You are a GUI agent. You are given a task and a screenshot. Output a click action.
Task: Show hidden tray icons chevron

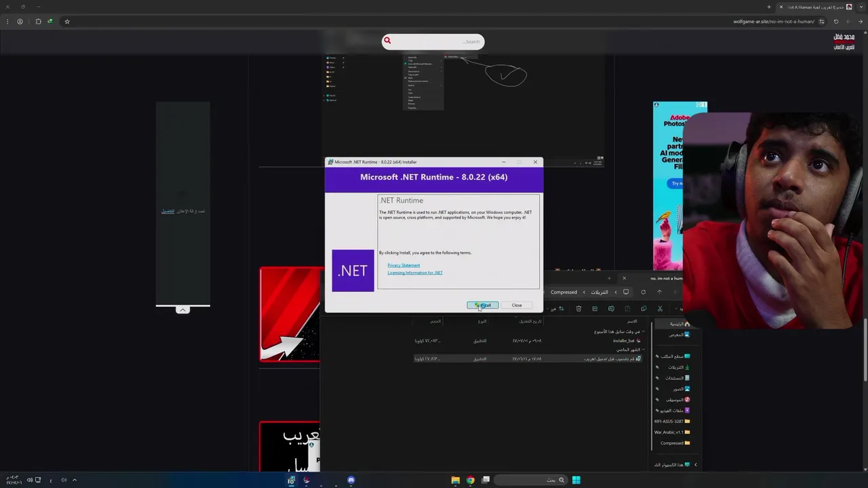[x=75, y=480]
